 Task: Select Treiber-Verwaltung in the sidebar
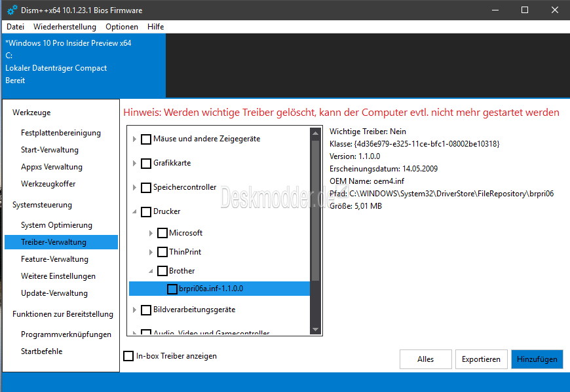pos(61,242)
